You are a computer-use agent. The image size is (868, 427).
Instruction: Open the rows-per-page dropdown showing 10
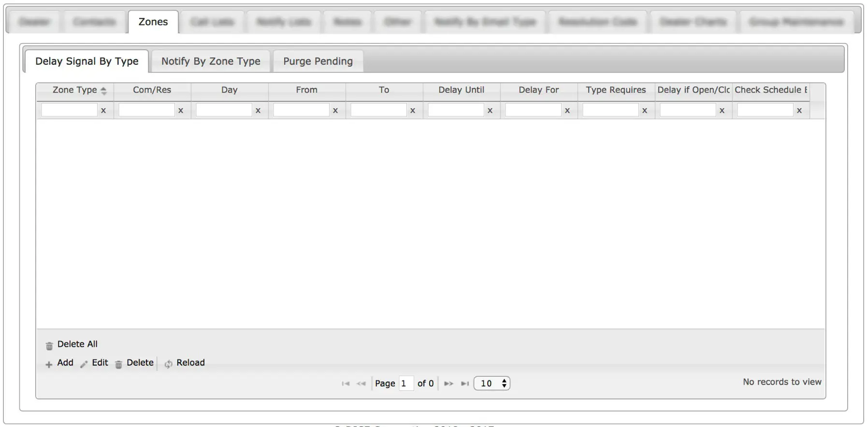[492, 384]
